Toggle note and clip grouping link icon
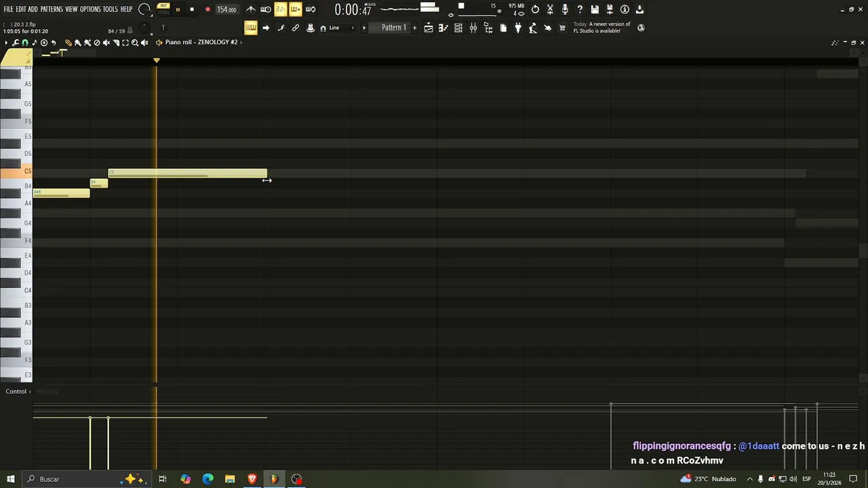This screenshot has height=488, width=868. [x=296, y=28]
